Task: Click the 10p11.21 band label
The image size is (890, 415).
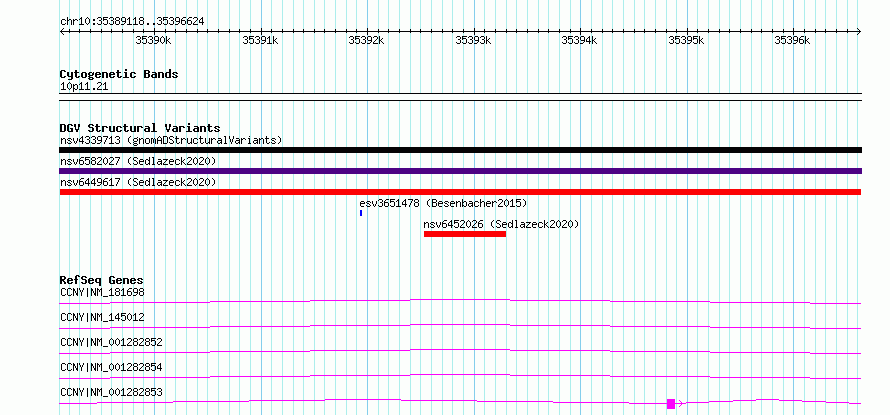Action: click(x=84, y=87)
